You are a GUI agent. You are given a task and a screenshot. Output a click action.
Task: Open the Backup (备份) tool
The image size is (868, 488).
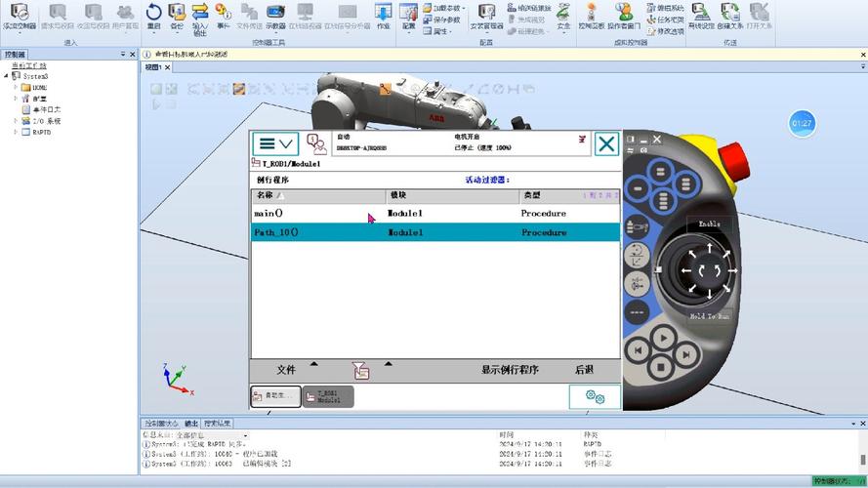tap(177, 16)
